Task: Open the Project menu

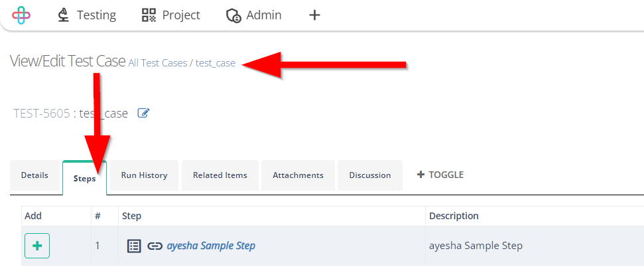Action: point(171,15)
